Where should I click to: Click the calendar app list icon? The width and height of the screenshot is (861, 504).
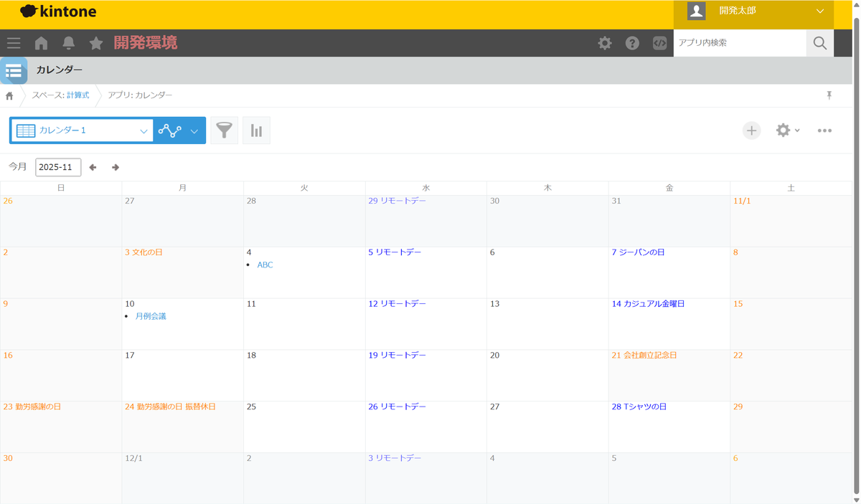pos(14,70)
